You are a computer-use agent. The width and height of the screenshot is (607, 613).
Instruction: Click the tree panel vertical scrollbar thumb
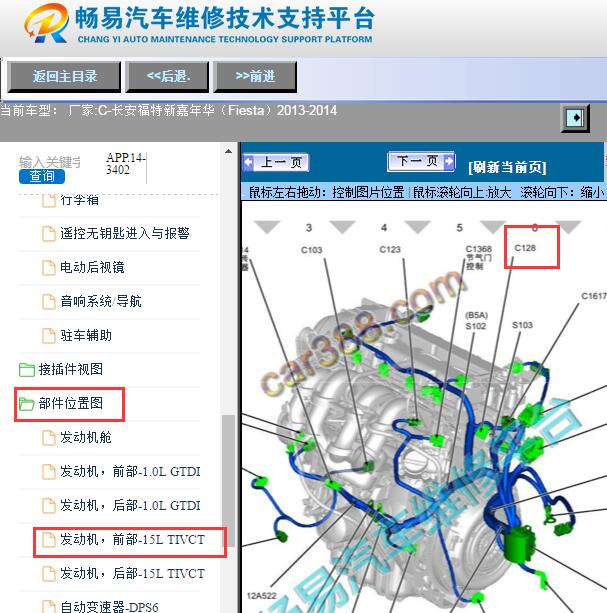[x=229, y=481]
